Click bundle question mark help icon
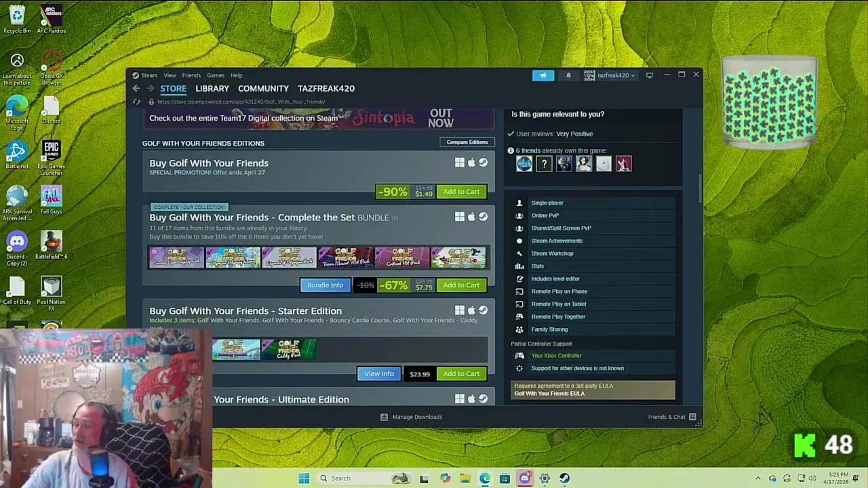 [x=395, y=218]
